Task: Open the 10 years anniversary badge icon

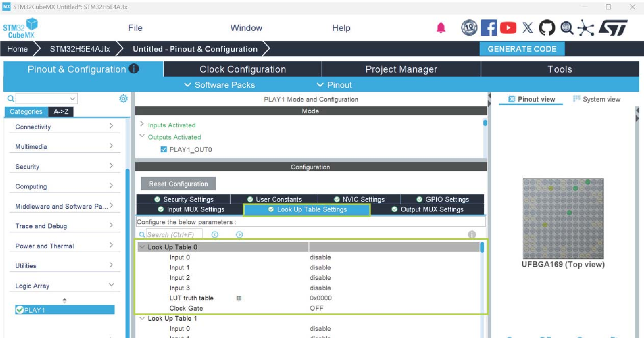Action: (469, 28)
